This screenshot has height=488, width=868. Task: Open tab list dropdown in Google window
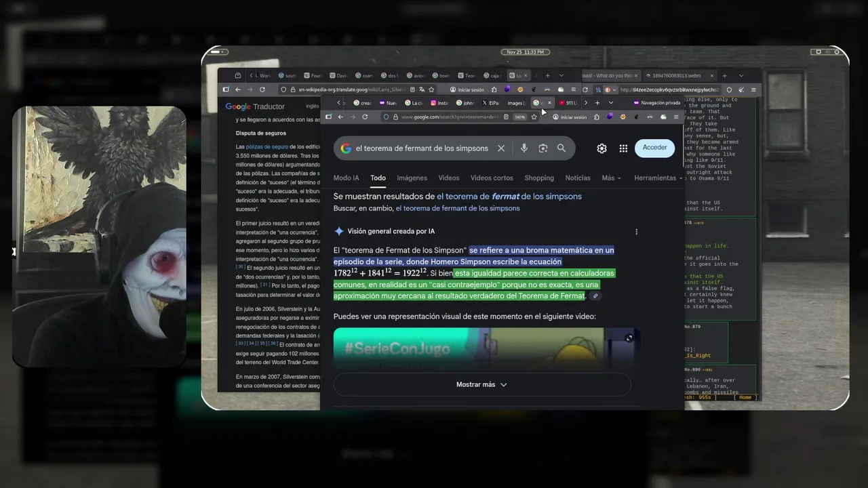click(x=611, y=103)
